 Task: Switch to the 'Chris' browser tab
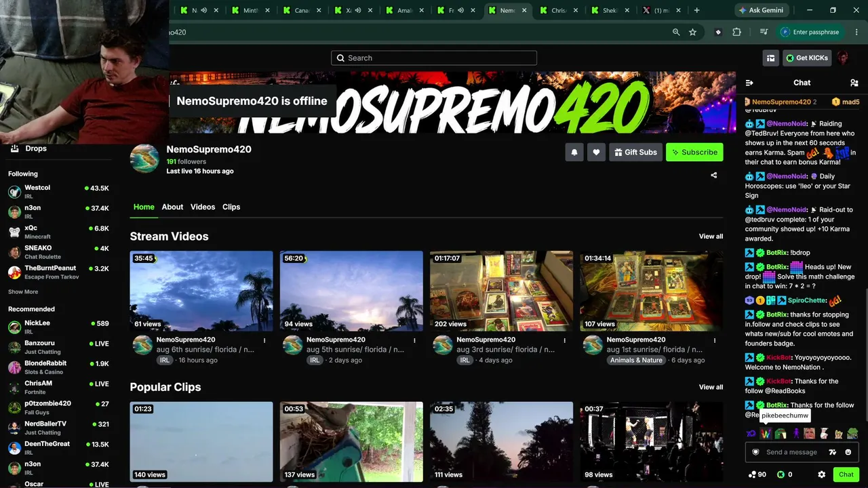pos(559,10)
